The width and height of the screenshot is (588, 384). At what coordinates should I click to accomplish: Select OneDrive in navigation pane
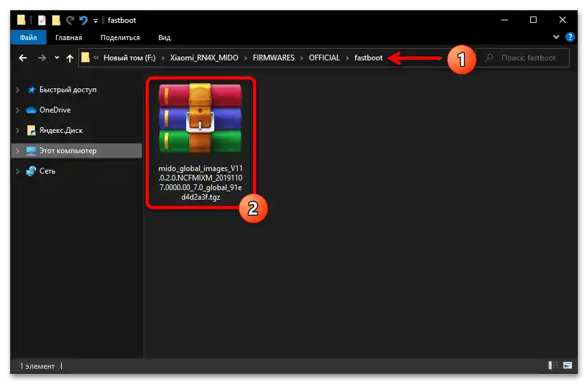(55, 110)
